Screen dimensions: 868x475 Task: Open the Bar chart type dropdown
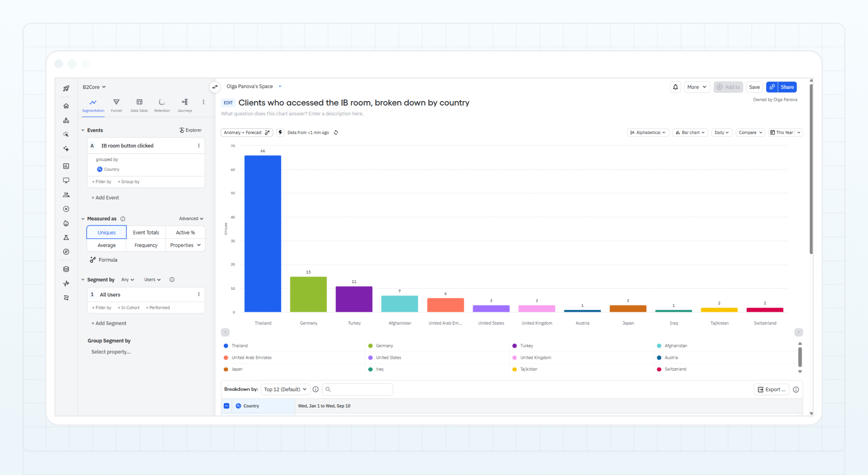pyautogui.click(x=690, y=133)
